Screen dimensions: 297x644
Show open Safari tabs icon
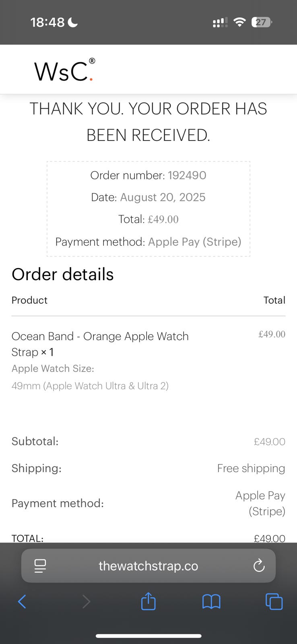pyautogui.click(x=274, y=602)
